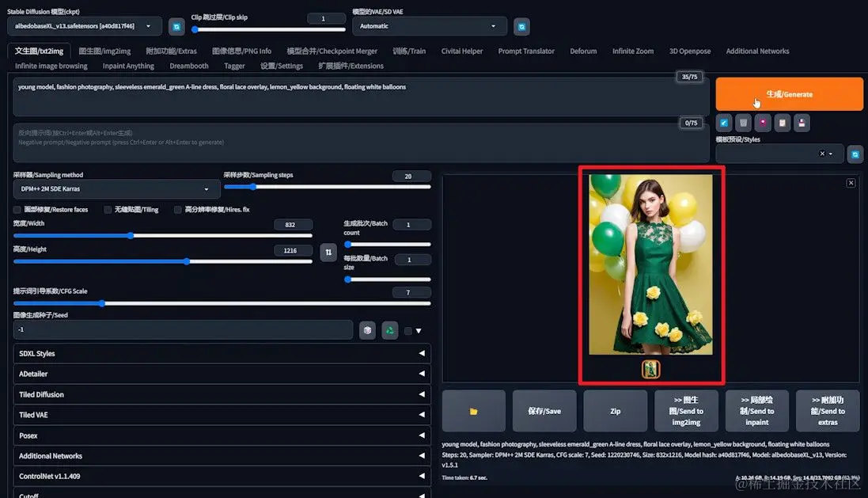This screenshot has height=498, width=868.
Task: Adjust the Width slider
Action: (x=163, y=235)
